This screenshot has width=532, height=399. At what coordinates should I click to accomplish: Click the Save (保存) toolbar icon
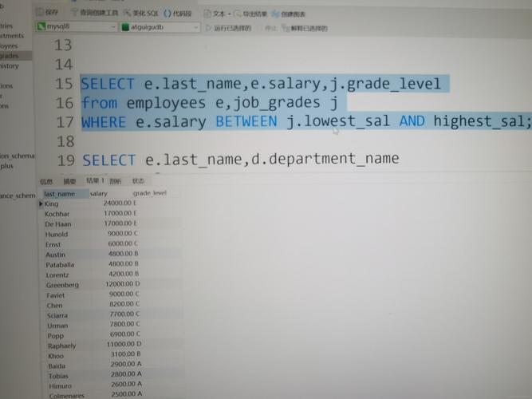click(x=47, y=12)
